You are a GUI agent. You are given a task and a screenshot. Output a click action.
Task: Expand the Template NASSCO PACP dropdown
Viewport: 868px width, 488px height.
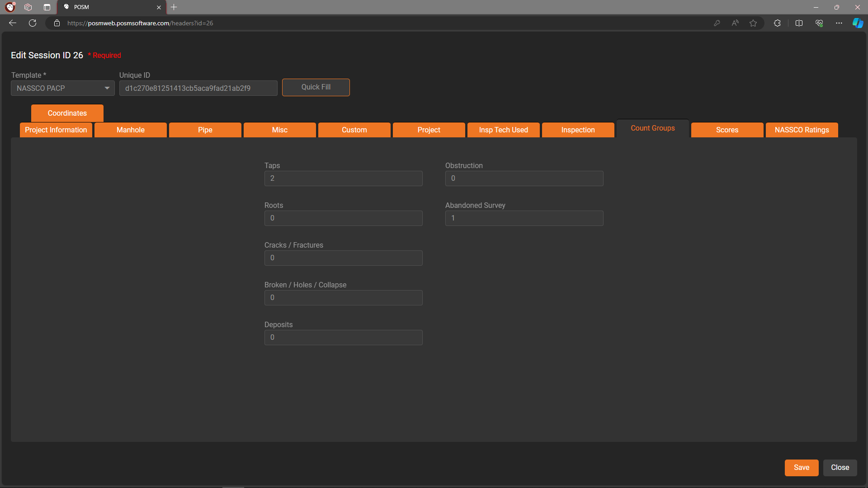pyautogui.click(x=63, y=88)
